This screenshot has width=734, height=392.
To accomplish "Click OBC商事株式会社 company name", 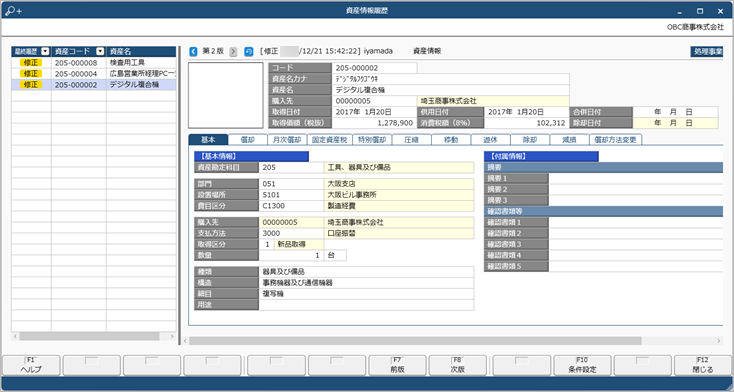I will point(695,27).
